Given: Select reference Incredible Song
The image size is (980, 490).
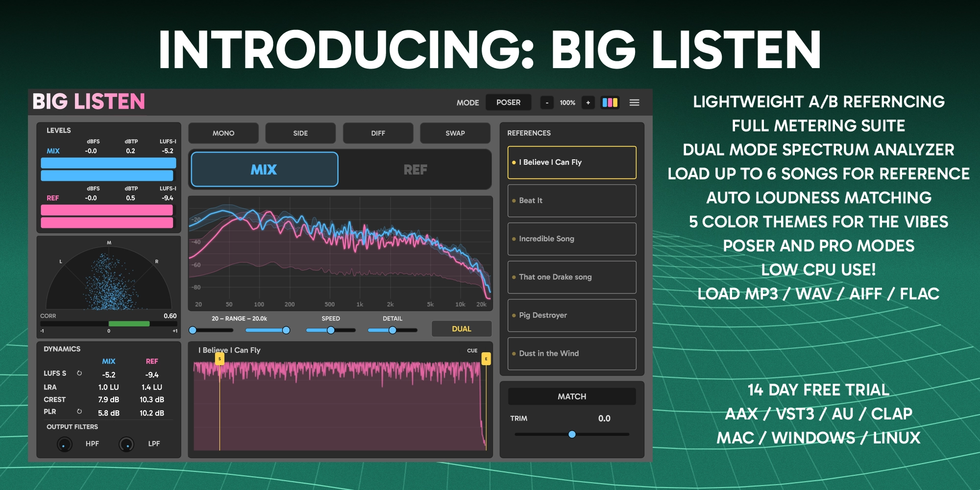Looking at the screenshot, I should [x=572, y=239].
